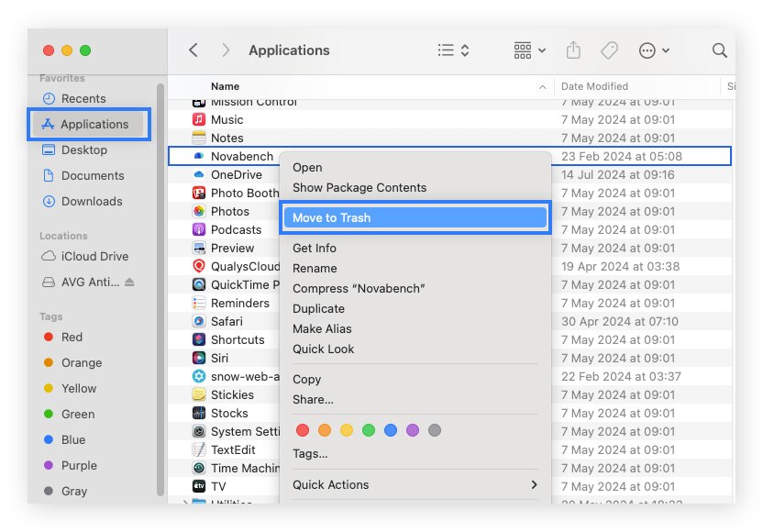Choose Move to Trash
The height and width of the screenshot is (532, 763).
[415, 217]
